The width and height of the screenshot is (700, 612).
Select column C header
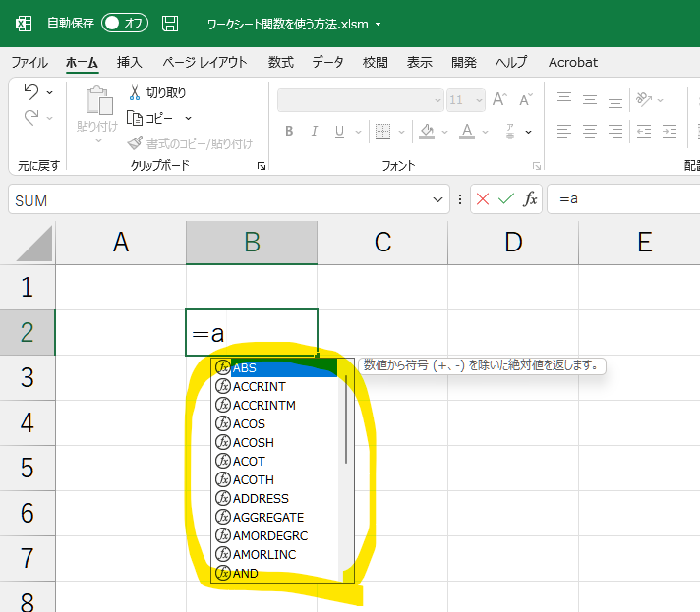(x=382, y=243)
